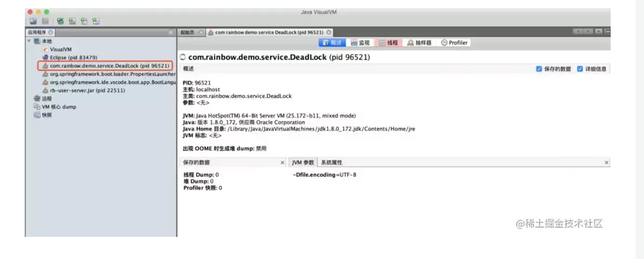This screenshot has height=259, width=644.
Task: Click the Java Home 目录 path line
Action: pyautogui.click(x=299, y=129)
